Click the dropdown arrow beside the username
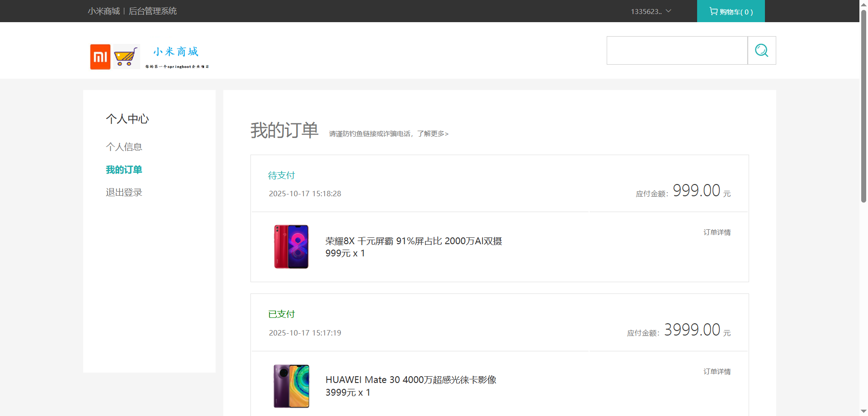This screenshot has height=416, width=868. tap(669, 11)
